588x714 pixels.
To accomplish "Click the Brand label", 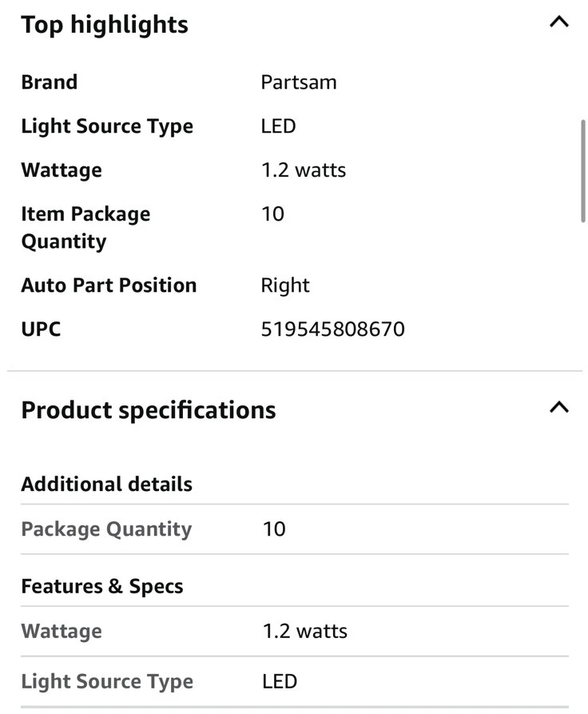I will (x=50, y=82).
